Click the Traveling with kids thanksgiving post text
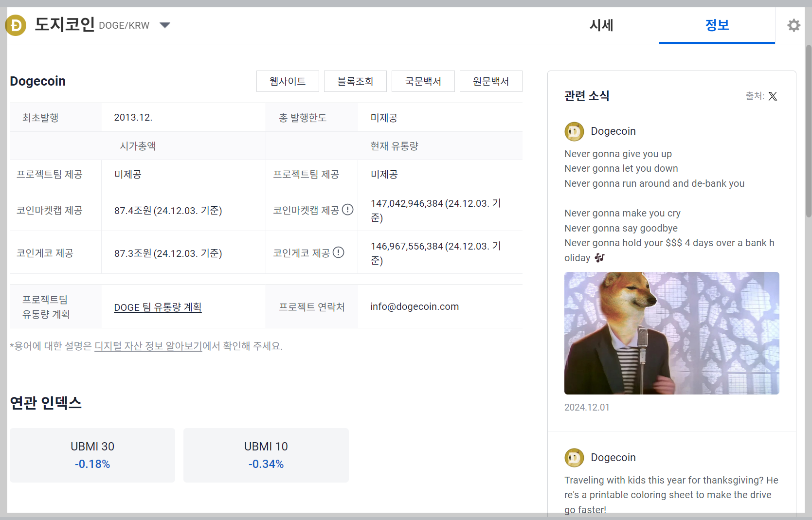Screen dimensions: 812x520 [x=671, y=495]
